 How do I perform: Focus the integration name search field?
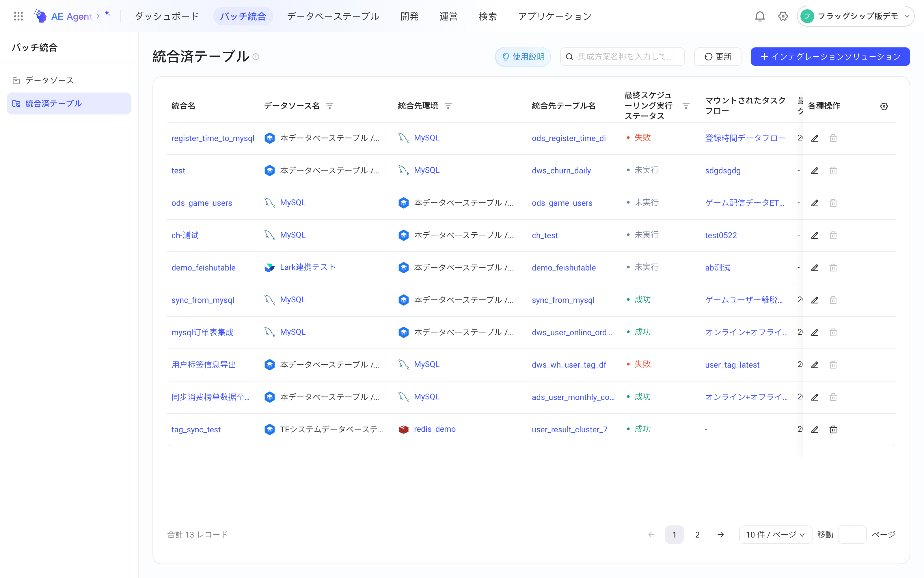pos(622,57)
